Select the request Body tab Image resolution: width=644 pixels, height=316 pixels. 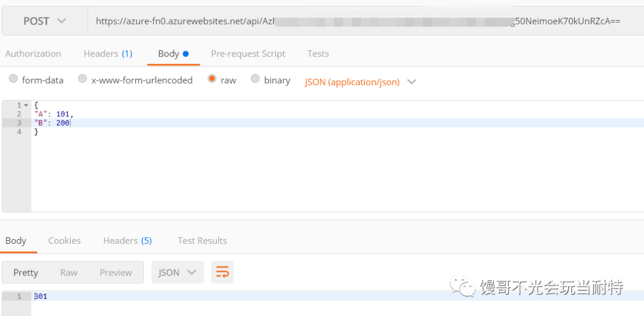pyautogui.click(x=174, y=54)
